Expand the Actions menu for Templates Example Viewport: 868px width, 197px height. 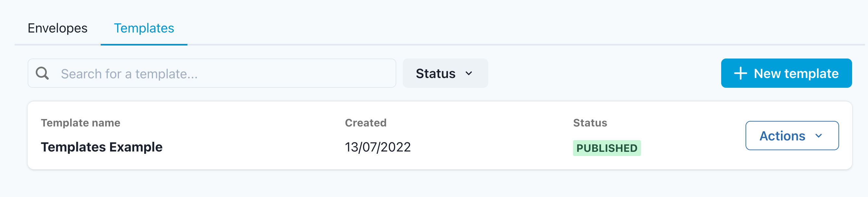(x=792, y=136)
